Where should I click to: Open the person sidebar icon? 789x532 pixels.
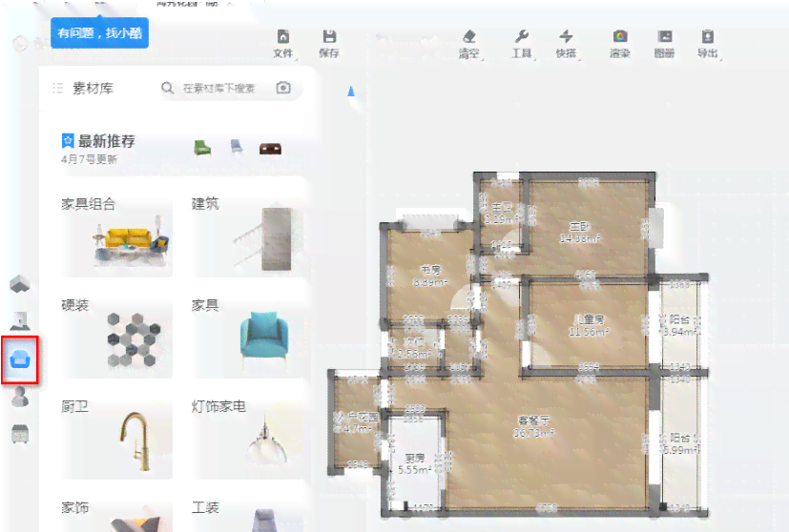click(20, 397)
